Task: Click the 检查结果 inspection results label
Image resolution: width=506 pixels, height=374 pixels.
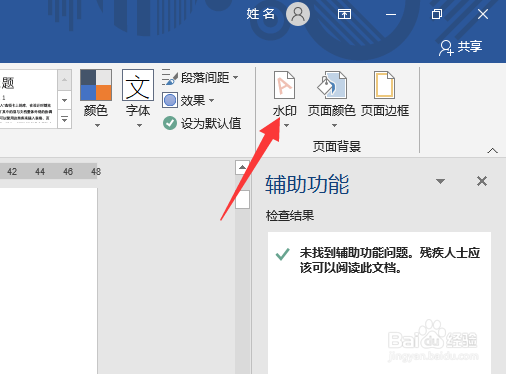Action: [290, 215]
